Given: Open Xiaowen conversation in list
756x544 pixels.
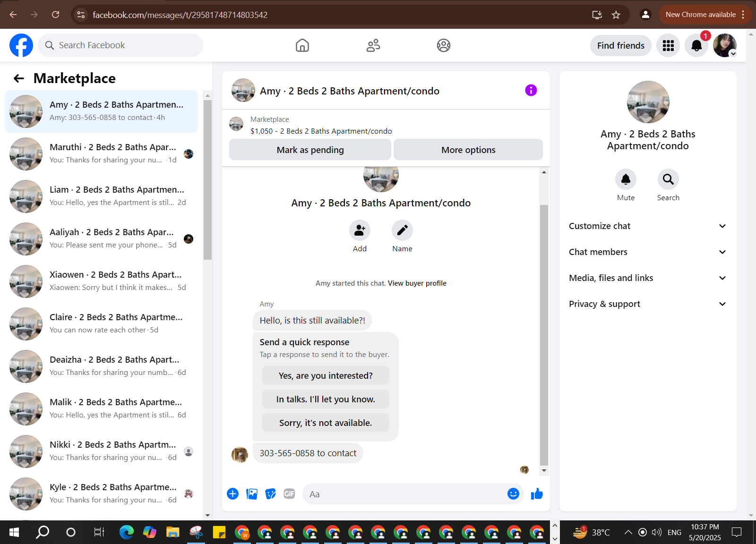Looking at the screenshot, I should (x=101, y=281).
